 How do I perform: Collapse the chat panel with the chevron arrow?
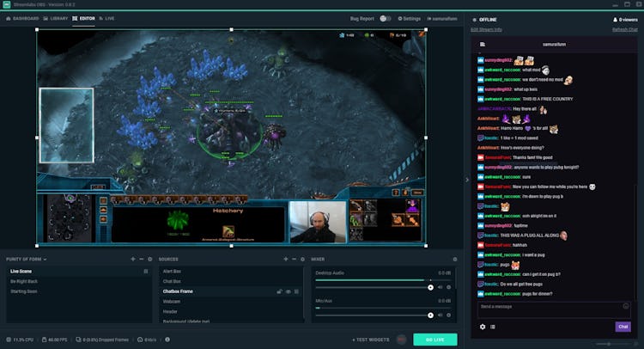467,180
